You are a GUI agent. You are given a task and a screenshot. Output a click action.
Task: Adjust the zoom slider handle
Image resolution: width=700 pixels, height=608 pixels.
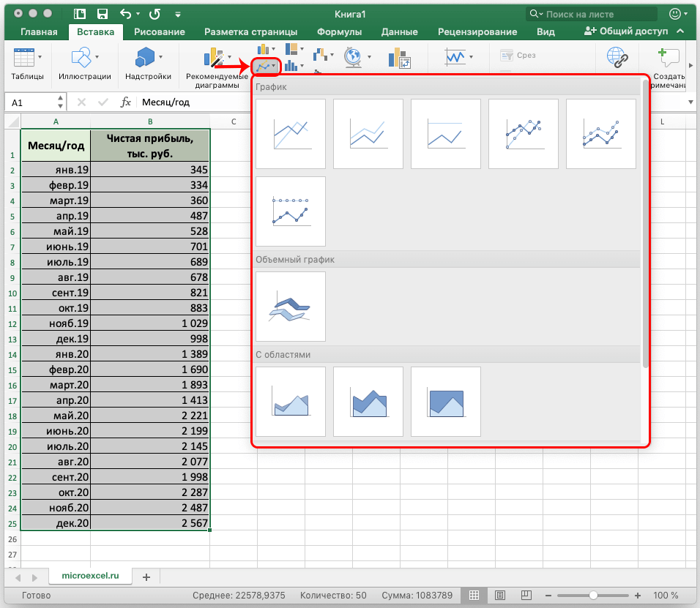(593, 596)
